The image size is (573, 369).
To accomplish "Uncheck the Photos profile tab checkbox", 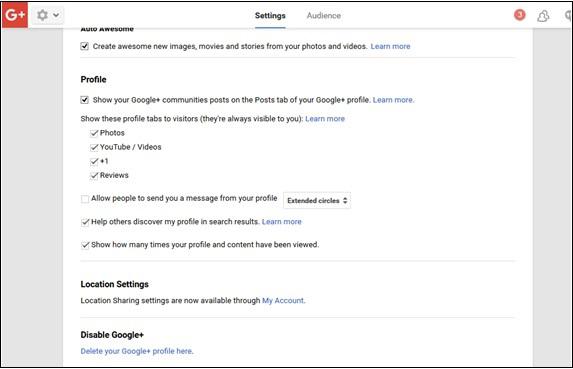I will coord(94,133).
